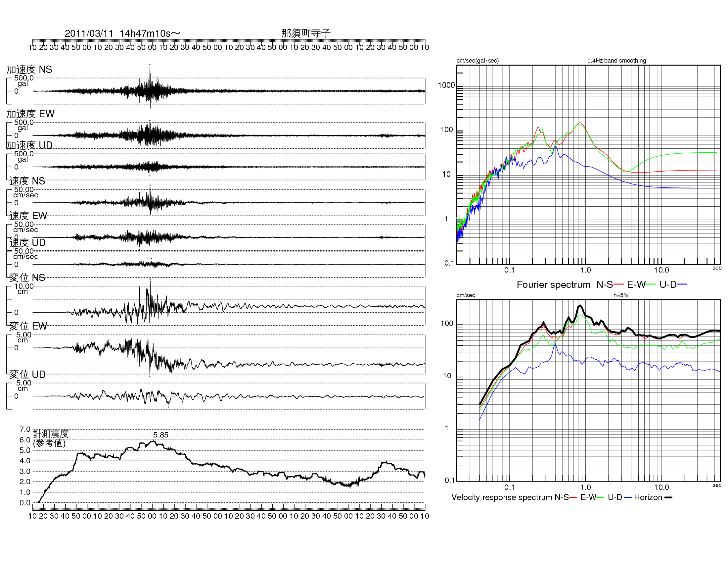Click the 加速度 NS label
This screenshot has height=563, width=728.
point(29,69)
